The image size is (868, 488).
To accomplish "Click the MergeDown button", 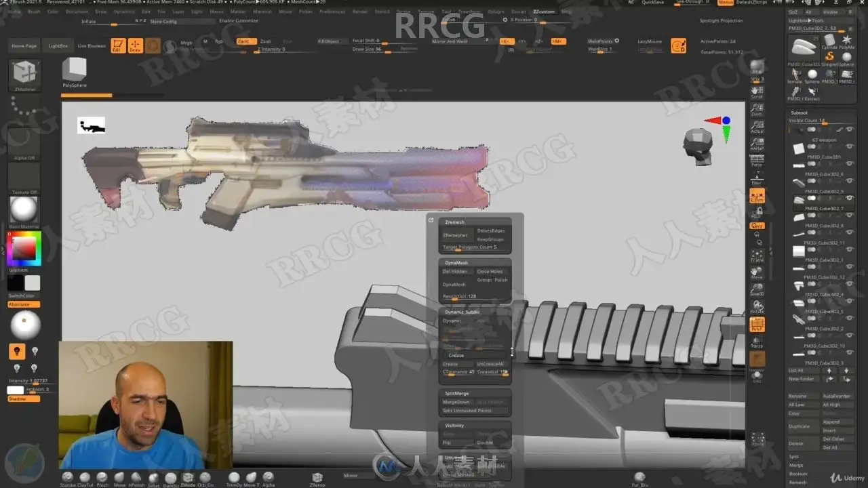I will pos(456,402).
